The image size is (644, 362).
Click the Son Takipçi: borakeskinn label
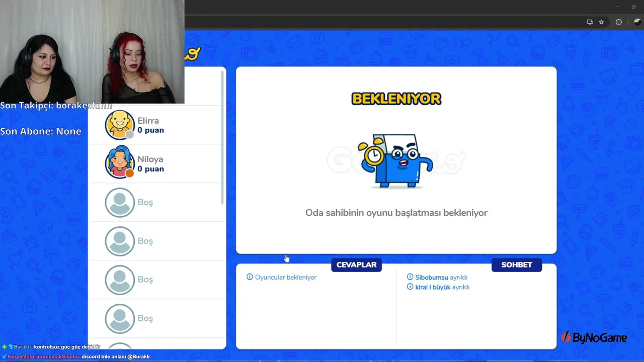tap(56, 106)
